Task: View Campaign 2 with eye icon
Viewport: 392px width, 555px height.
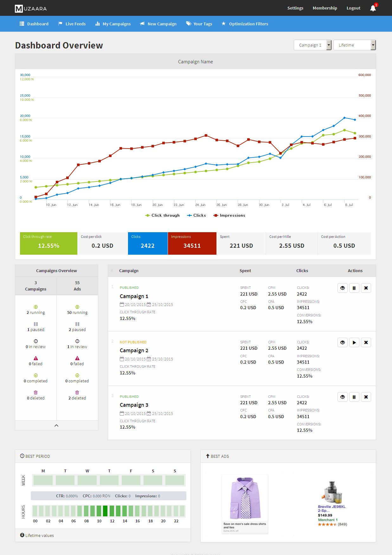Action: tap(342, 342)
